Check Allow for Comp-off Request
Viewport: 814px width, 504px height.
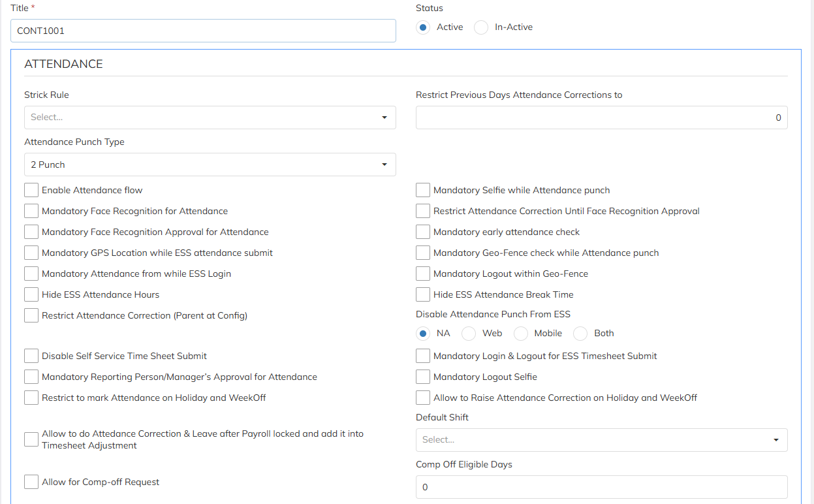point(31,482)
